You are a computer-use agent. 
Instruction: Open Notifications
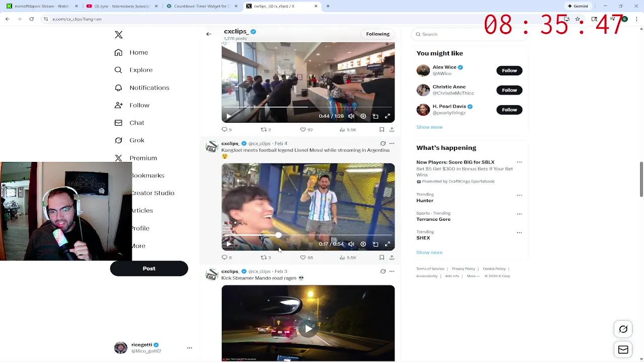[x=142, y=87]
